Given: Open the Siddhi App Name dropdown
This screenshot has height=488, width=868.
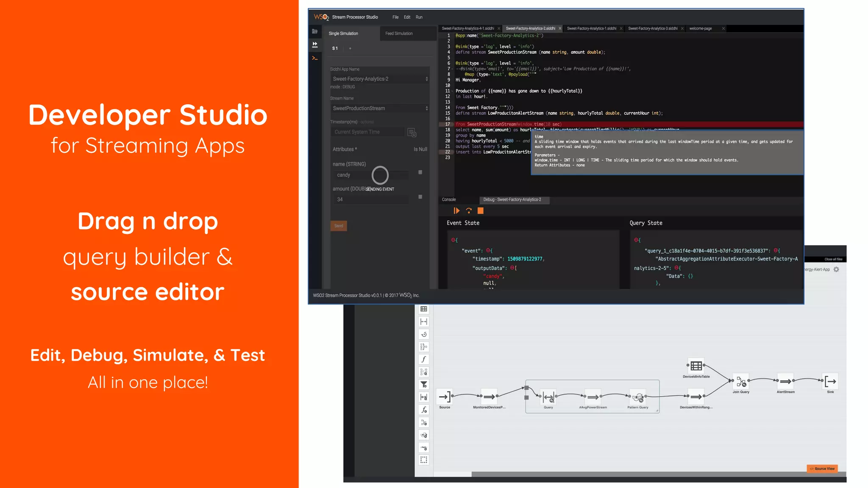Looking at the screenshot, I should [x=380, y=79].
